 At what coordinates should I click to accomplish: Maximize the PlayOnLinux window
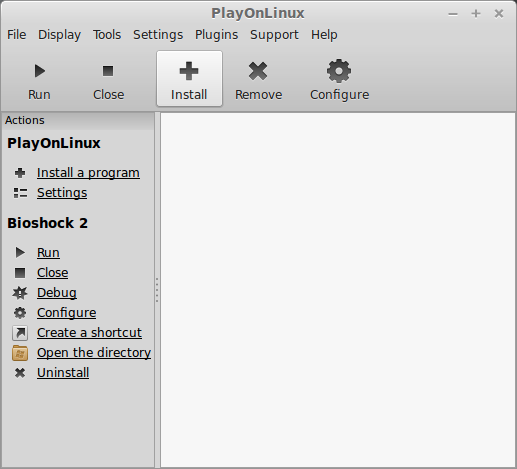pos(476,14)
